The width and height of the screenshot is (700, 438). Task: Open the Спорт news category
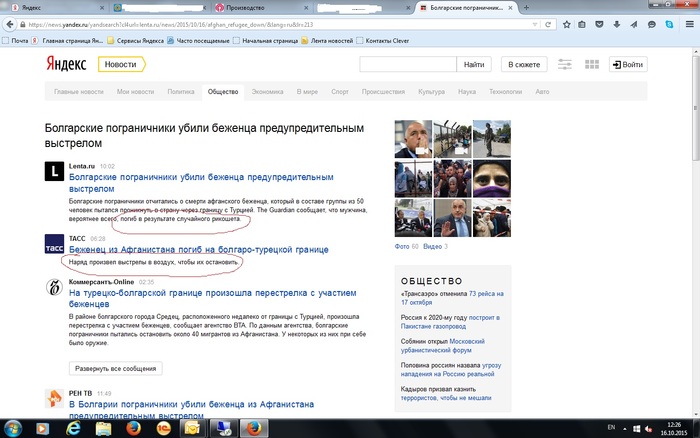pos(340,92)
